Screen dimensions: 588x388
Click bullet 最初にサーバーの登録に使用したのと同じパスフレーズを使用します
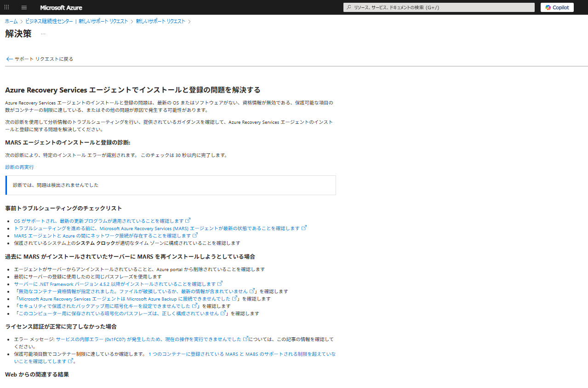coord(88,277)
